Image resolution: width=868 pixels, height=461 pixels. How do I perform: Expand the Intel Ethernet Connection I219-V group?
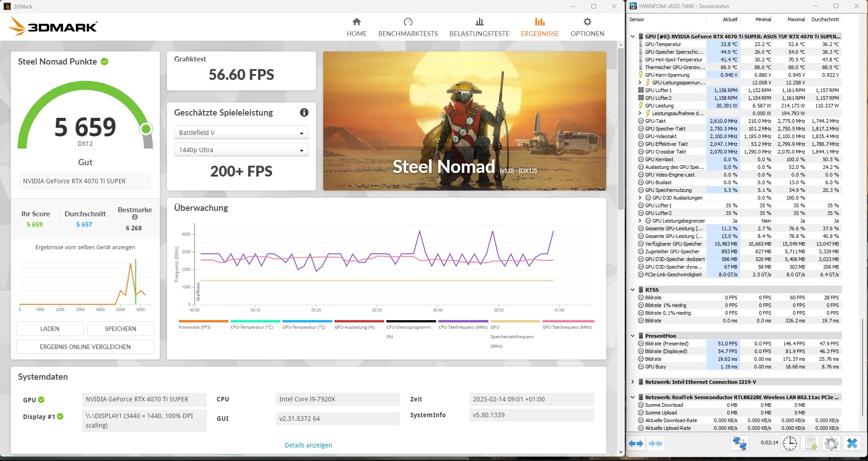pyautogui.click(x=632, y=382)
